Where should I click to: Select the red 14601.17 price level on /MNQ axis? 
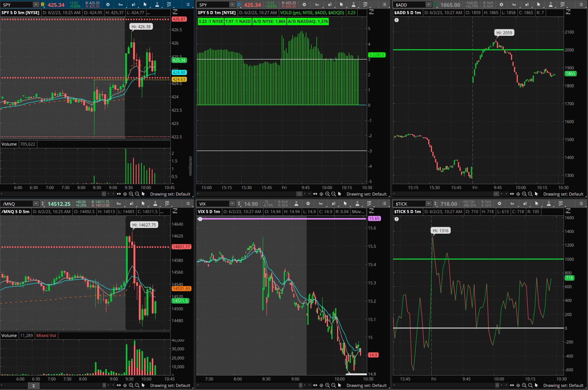click(181, 247)
